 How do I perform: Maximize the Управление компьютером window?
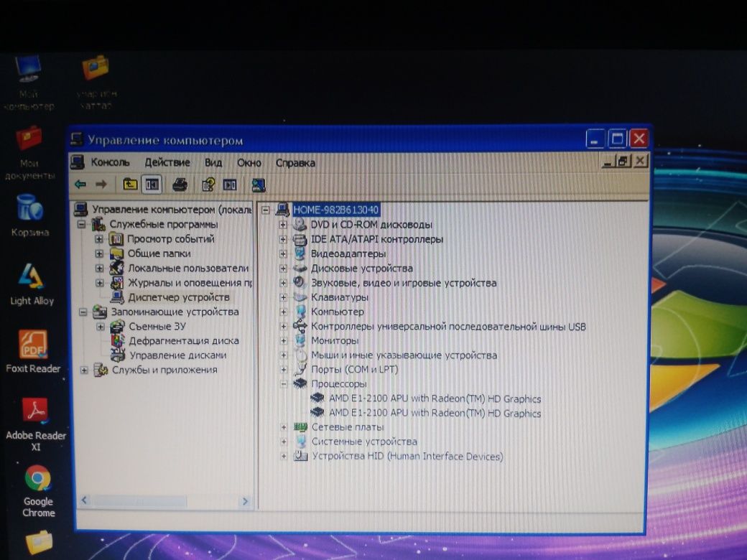point(617,139)
